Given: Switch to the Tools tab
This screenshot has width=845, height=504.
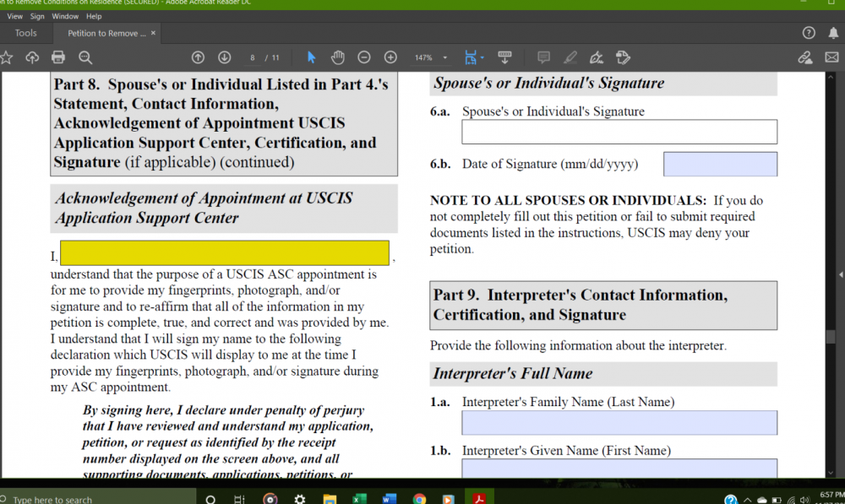Looking at the screenshot, I should tap(26, 33).
